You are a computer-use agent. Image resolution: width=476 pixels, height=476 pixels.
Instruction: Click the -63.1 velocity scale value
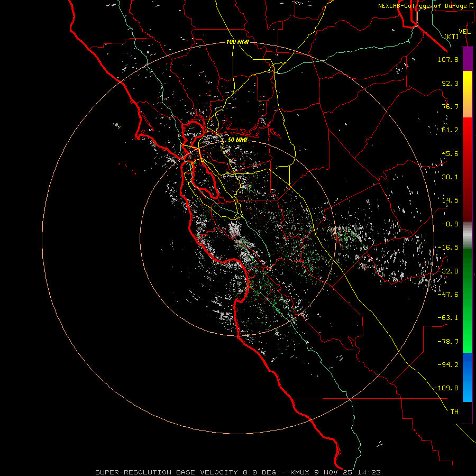point(448,318)
